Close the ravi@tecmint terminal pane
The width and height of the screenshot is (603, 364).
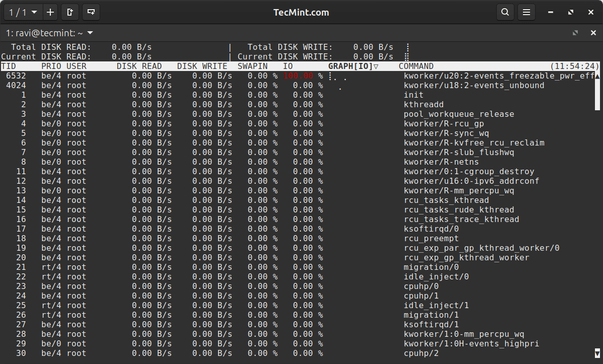pyautogui.click(x=592, y=32)
